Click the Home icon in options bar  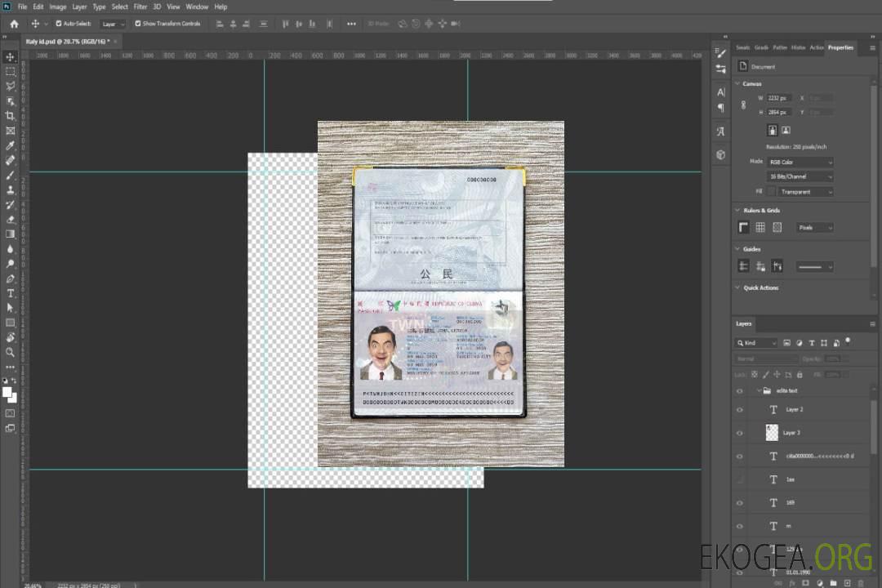coord(14,24)
